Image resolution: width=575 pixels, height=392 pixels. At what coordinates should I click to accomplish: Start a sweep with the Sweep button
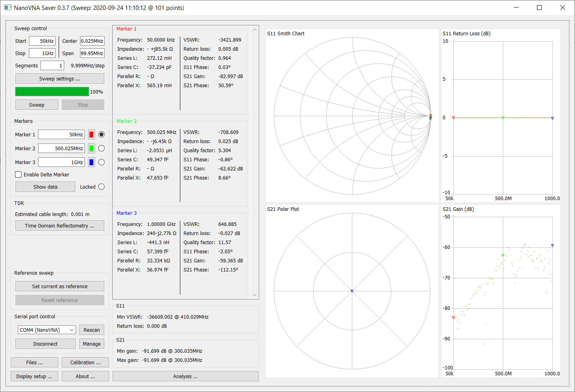pos(37,105)
